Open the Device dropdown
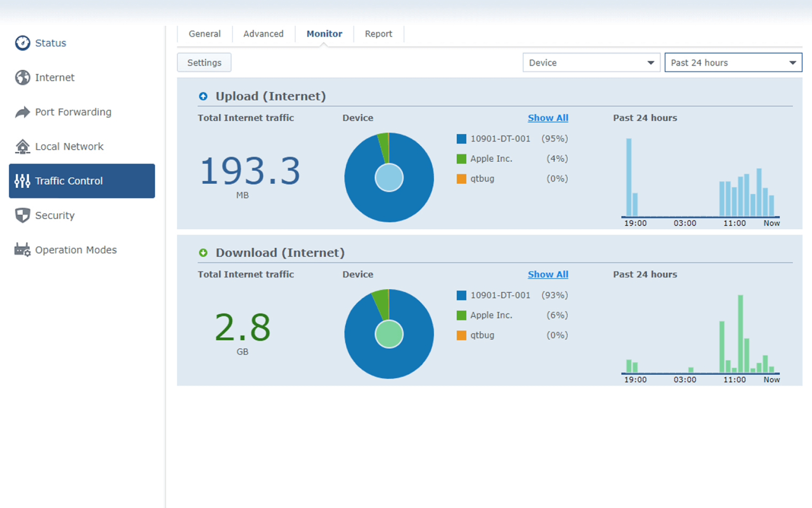 point(591,63)
